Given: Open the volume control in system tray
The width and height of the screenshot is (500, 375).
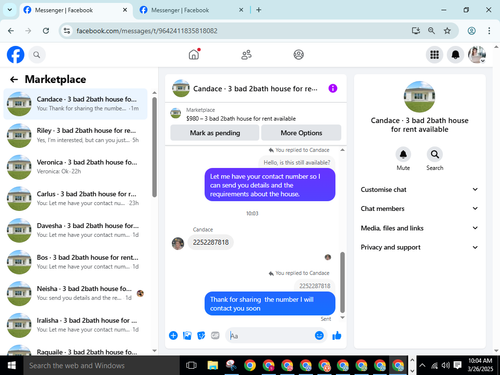Looking at the screenshot, I should tap(446, 365).
